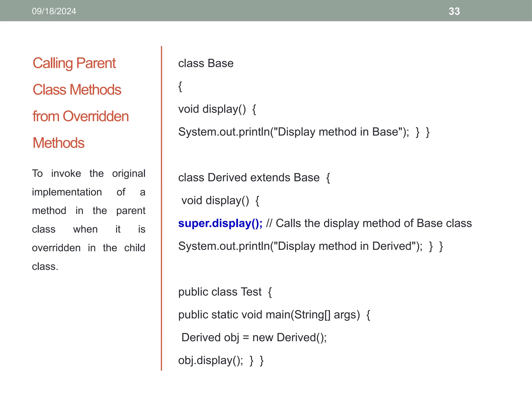Click the title line 'Class Methods'
The height and width of the screenshot is (399, 532).
[77, 90]
